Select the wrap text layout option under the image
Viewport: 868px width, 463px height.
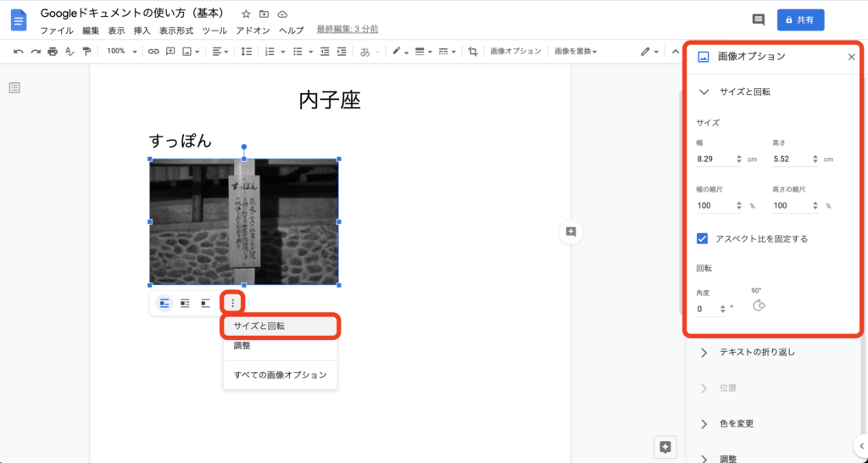[x=185, y=303]
